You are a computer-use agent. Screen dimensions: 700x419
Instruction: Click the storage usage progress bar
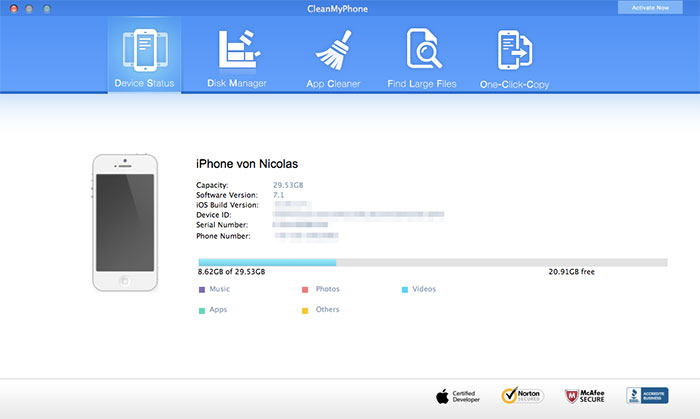coord(433,262)
